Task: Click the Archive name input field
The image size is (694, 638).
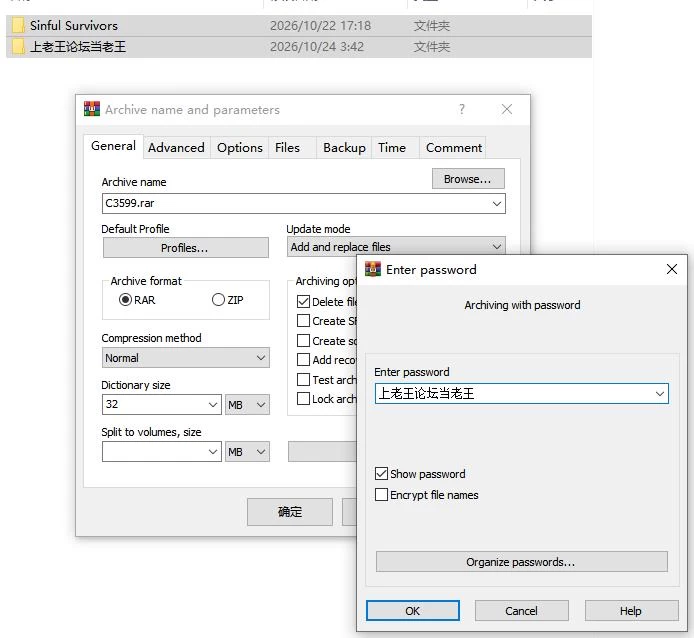Action: 304,203
